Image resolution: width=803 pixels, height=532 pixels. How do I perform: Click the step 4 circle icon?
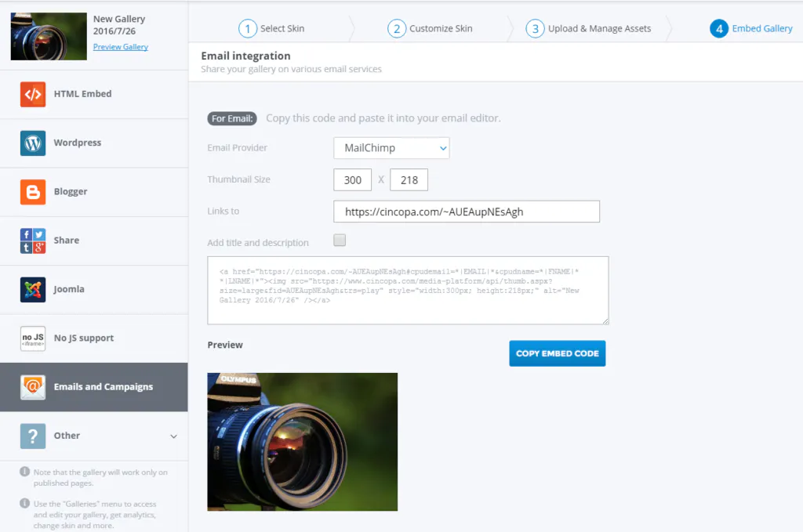tap(719, 29)
